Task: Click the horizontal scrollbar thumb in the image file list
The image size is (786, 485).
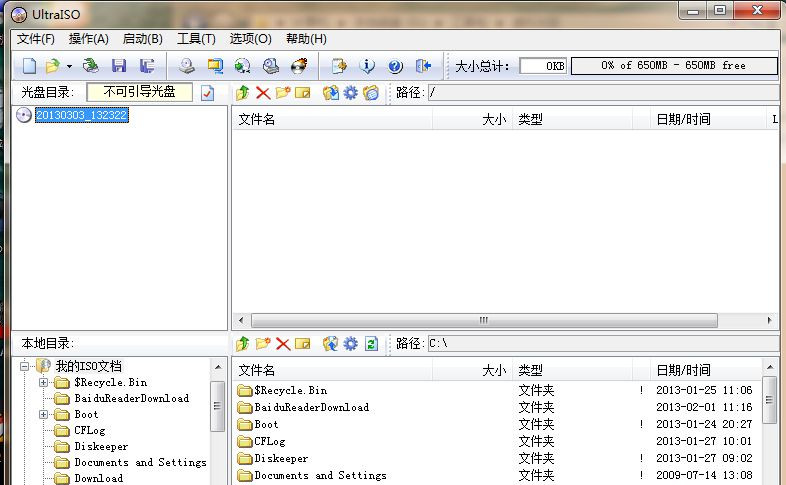Action: [484, 320]
